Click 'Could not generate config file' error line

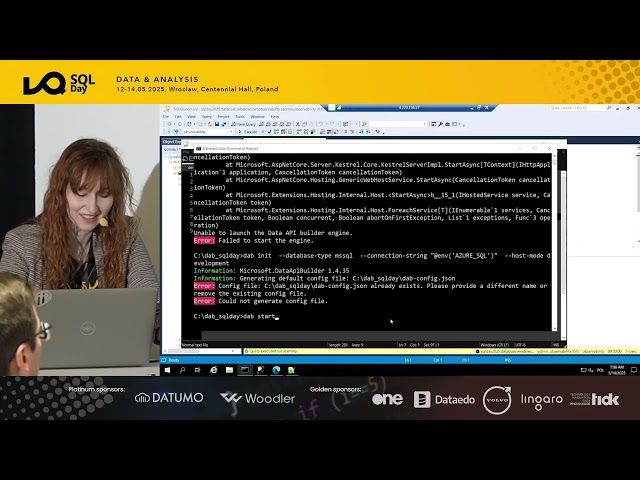260,301
